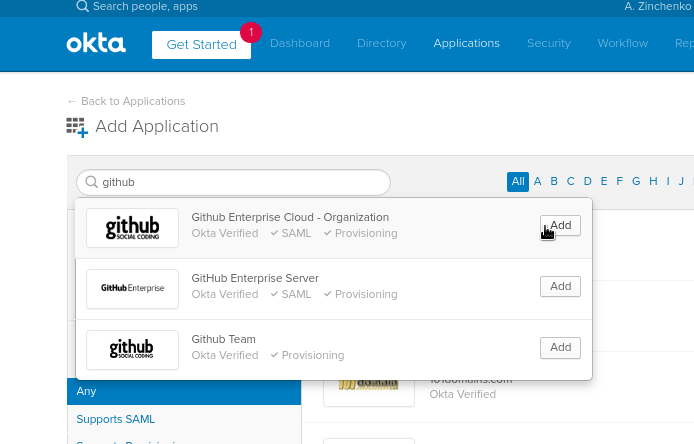Open the Applications menu
This screenshot has height=444, width=694.
click(x=467, y=43)
